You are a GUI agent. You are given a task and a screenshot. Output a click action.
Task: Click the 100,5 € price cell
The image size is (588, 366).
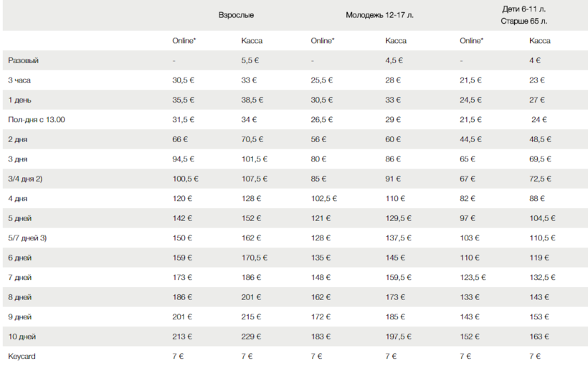click(185, 179)
